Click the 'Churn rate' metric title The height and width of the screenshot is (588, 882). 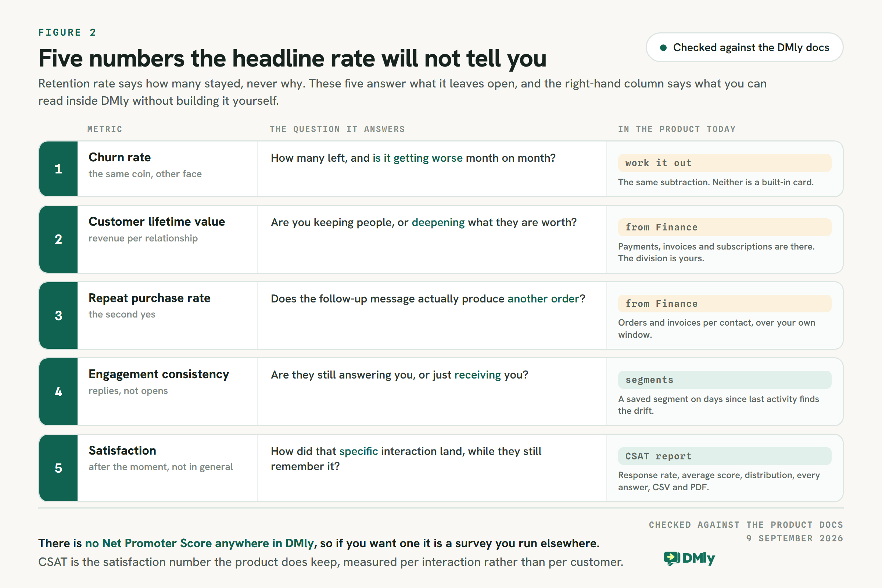pos(120,158)
